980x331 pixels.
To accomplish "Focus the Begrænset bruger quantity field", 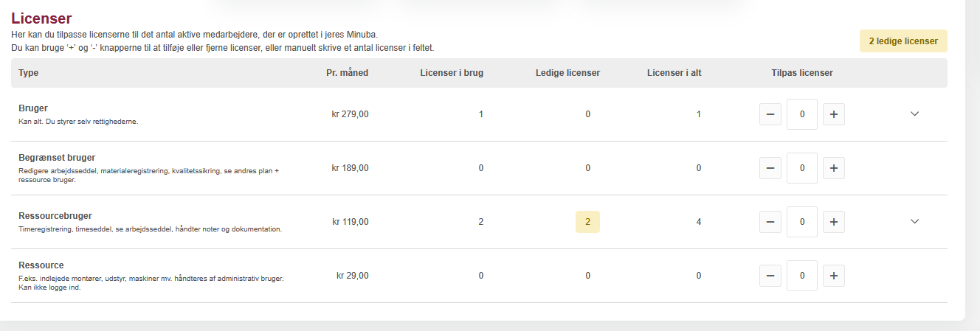I will pos(801,168).
